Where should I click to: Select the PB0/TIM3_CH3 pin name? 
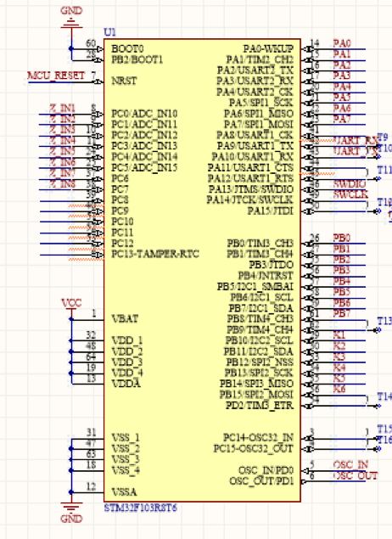(260, 244)
